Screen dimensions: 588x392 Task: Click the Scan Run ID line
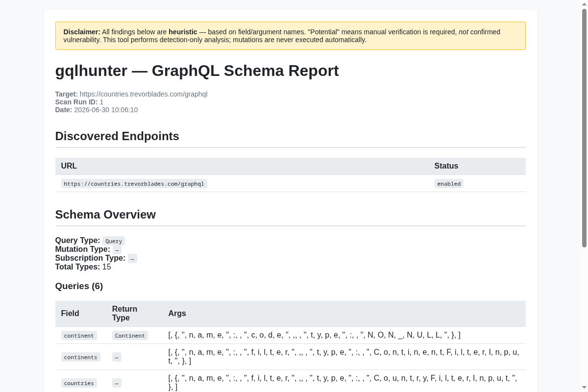(x=79, y=102)
